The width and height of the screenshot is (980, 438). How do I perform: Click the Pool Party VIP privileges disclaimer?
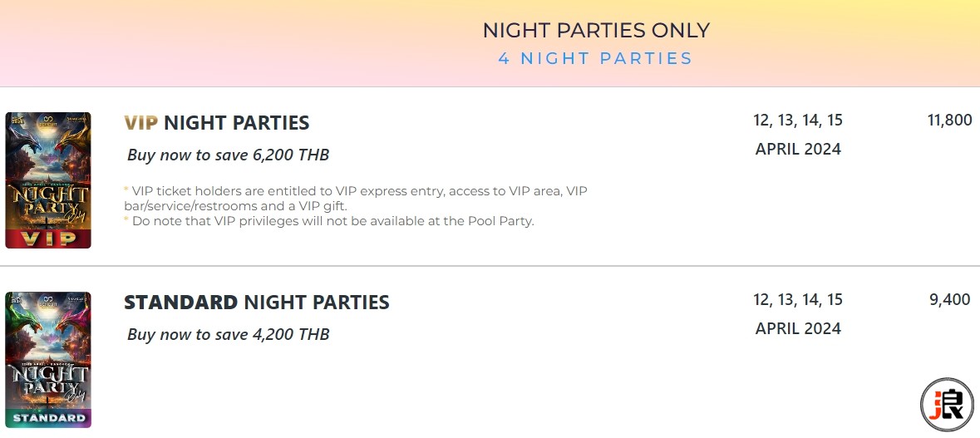(329, 220)
